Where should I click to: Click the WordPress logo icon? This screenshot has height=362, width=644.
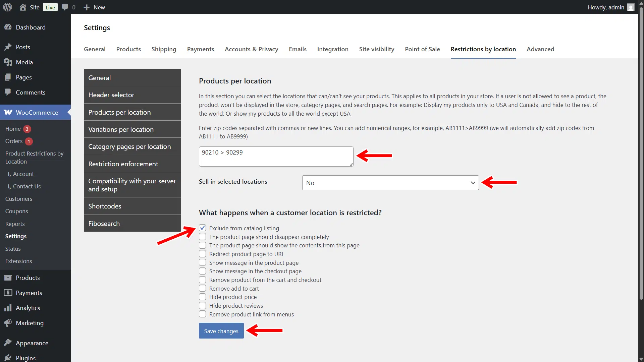pyautogui.click(x=7, y=7)
